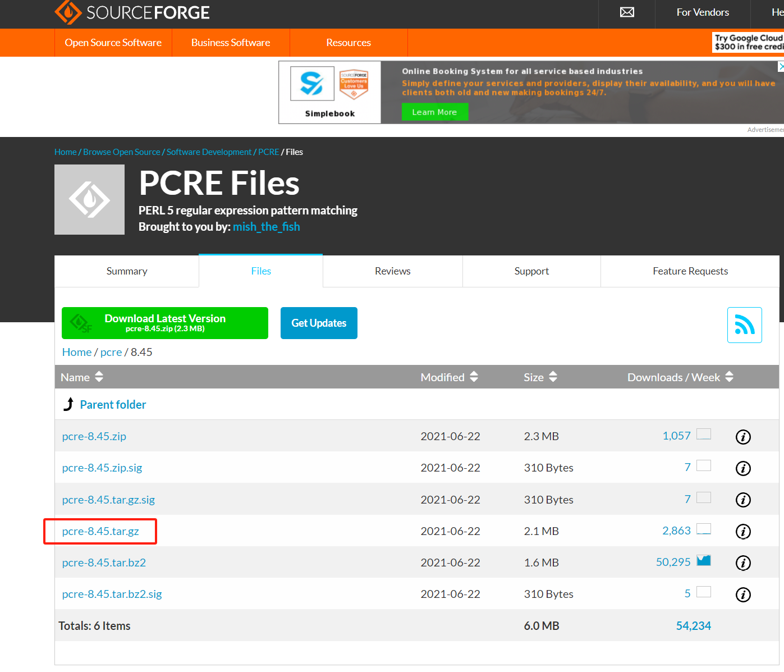Screen dimensions: 784x672
Task: Sort files by Size
Action: [540, 377]
